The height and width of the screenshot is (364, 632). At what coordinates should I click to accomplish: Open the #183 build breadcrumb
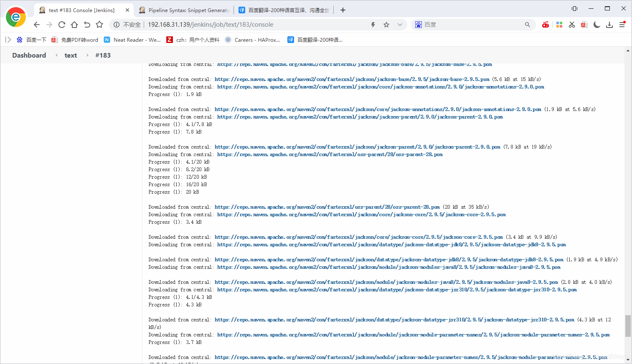click(103, 55)
